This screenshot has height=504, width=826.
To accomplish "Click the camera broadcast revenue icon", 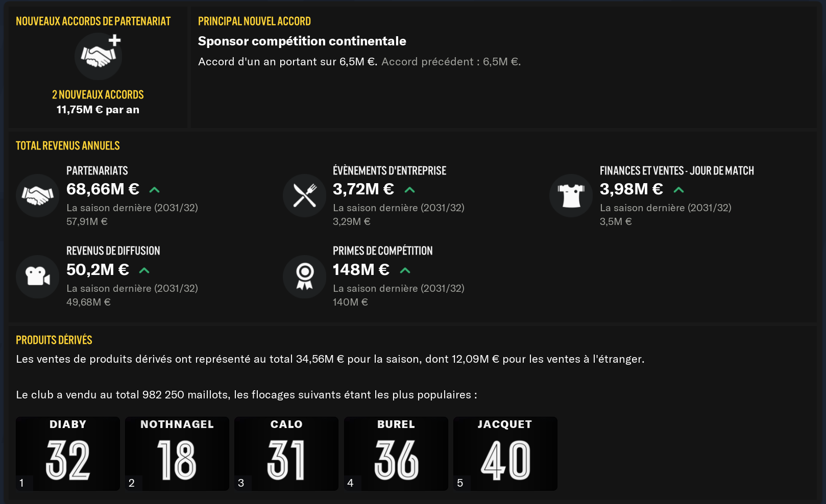I will [38, 276].
